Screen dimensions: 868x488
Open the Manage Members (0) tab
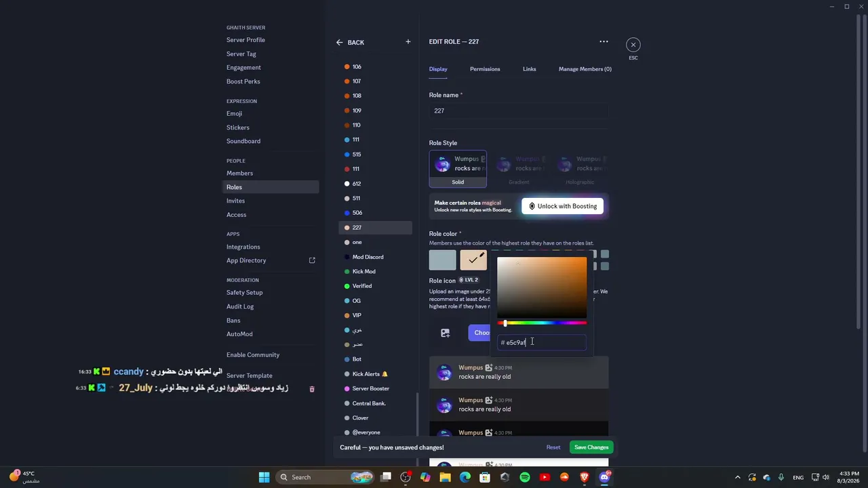[x=585, y=69]
